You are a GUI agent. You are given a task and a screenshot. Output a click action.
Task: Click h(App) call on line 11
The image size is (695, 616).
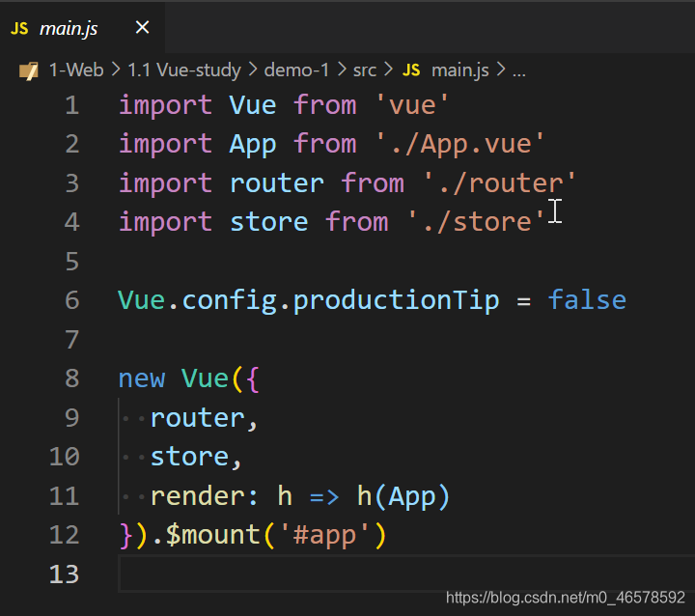click(x=403, y=496)
